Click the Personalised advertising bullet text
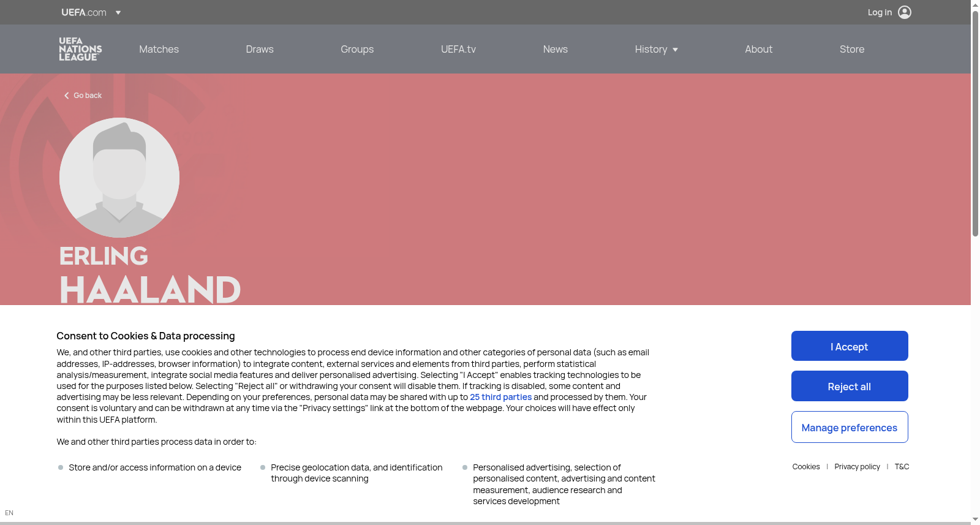 (x=564, y=484)
